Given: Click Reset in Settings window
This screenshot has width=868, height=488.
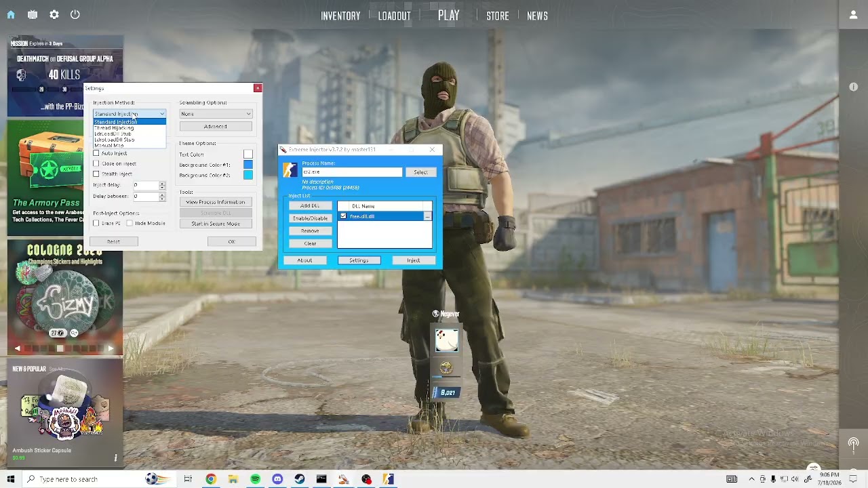Looking at the screenshot, I should click(x=113, y=241).
